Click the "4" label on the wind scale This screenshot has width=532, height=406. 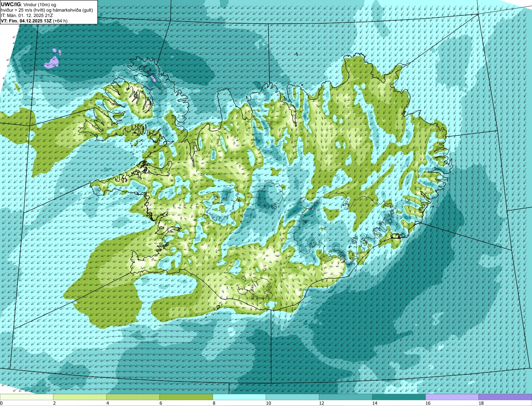(107, 403)
